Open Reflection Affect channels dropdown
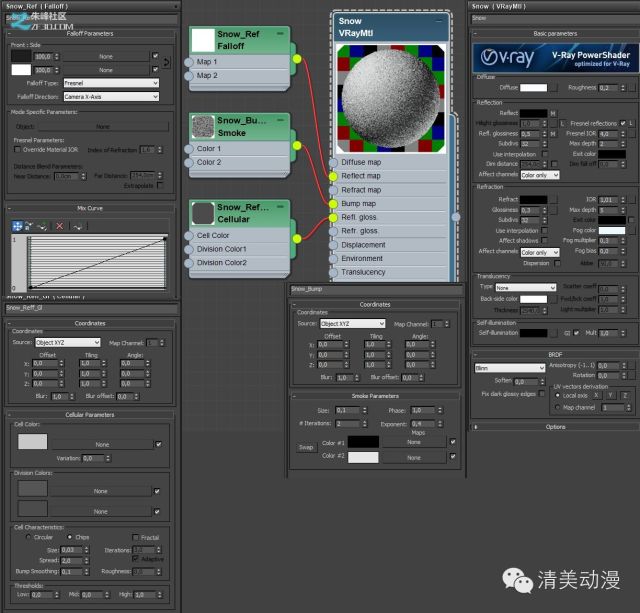This screenshot has width=640, height=613. (x=540, y=175)
